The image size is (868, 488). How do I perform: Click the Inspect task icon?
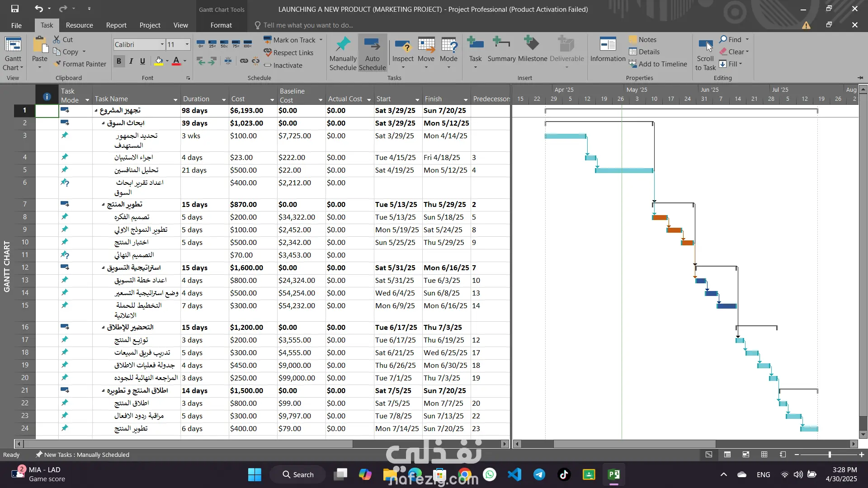coord(402,45)
